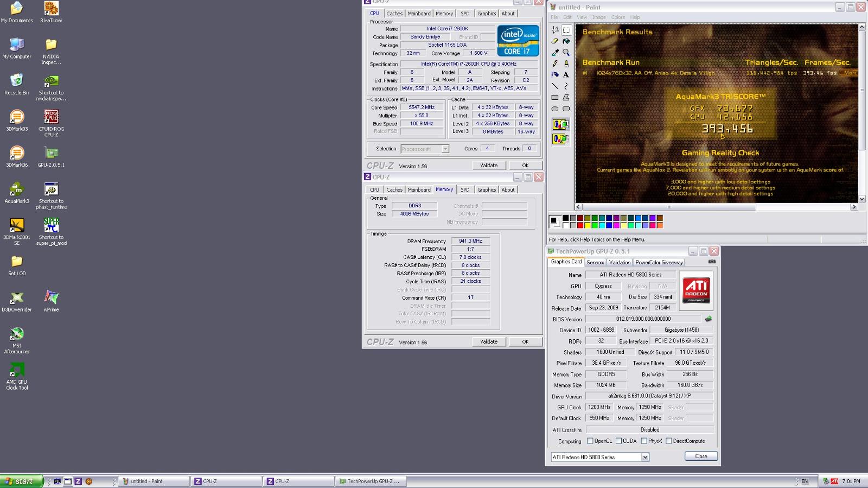868x488 pixels.
Task: Choose opaque selection option in Paint toolbox
Action: pyautogui.click(x=560, y=125)
